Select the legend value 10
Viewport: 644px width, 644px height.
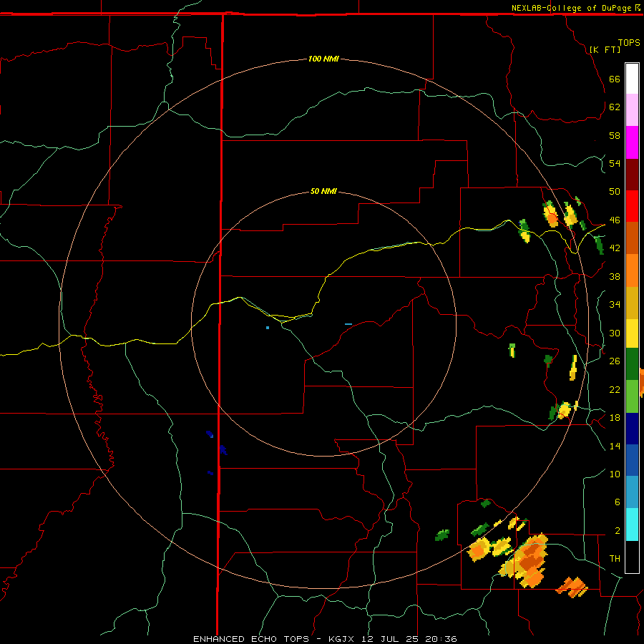point(615,474)
